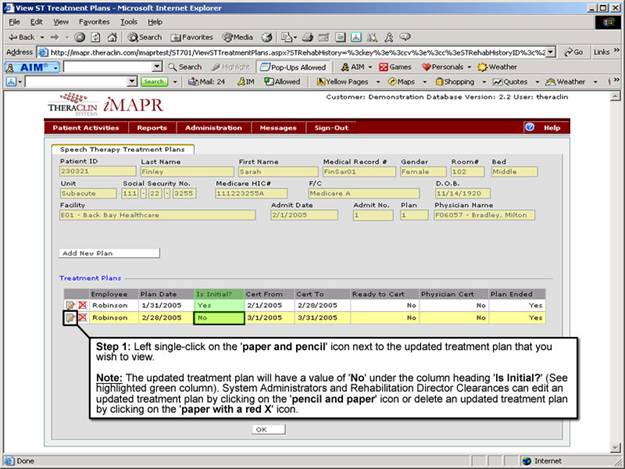Edit the 1/31/2005 plan pencil icon
This screenshot has height=469, width=625.
tap(70, 305)
